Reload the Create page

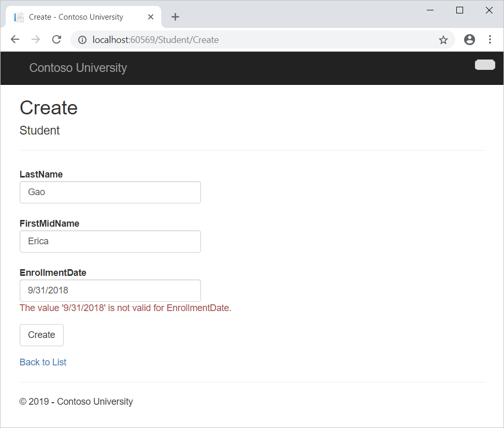coord(56,39)
